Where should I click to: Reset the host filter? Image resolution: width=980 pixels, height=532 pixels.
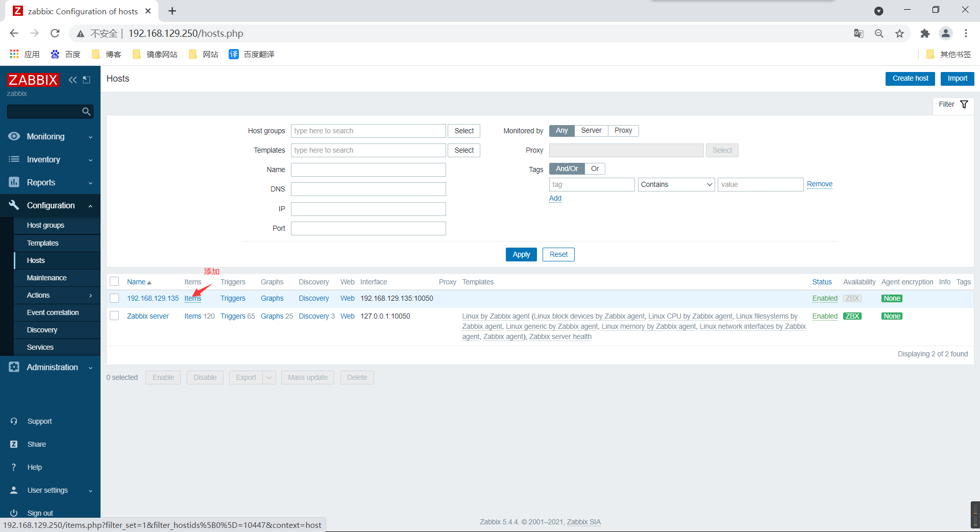pyautogui.click(x=558, y=254)
